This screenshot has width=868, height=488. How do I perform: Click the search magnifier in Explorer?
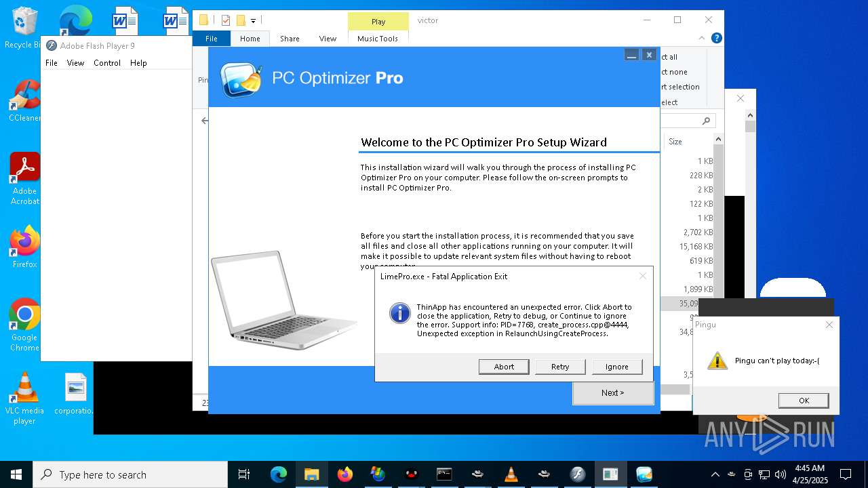(706, 121)
